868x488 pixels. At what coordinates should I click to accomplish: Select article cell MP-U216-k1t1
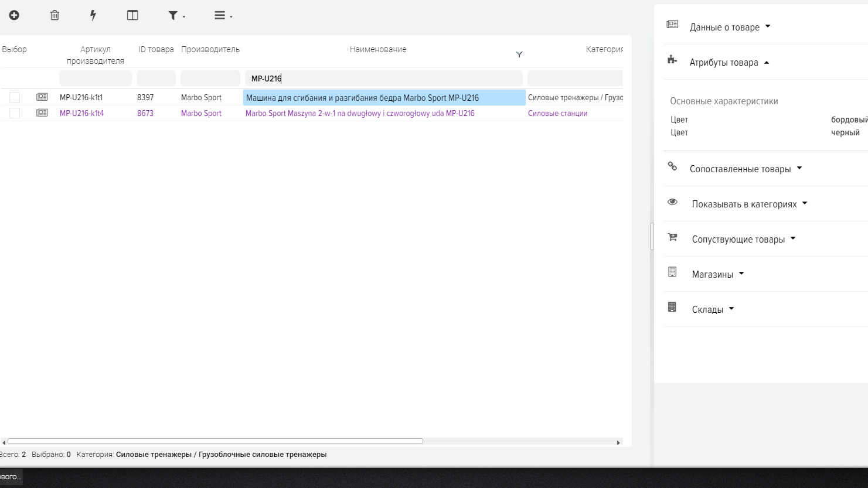click(x=81, y=97)
